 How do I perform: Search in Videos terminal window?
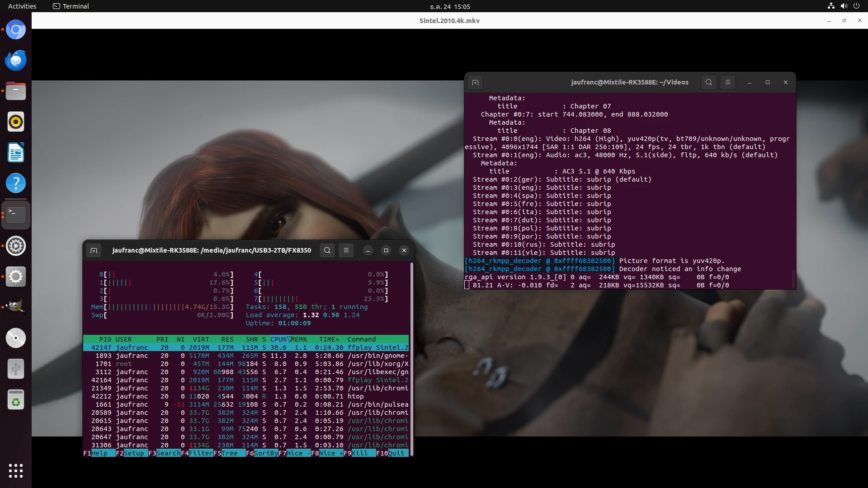point(708,82)
